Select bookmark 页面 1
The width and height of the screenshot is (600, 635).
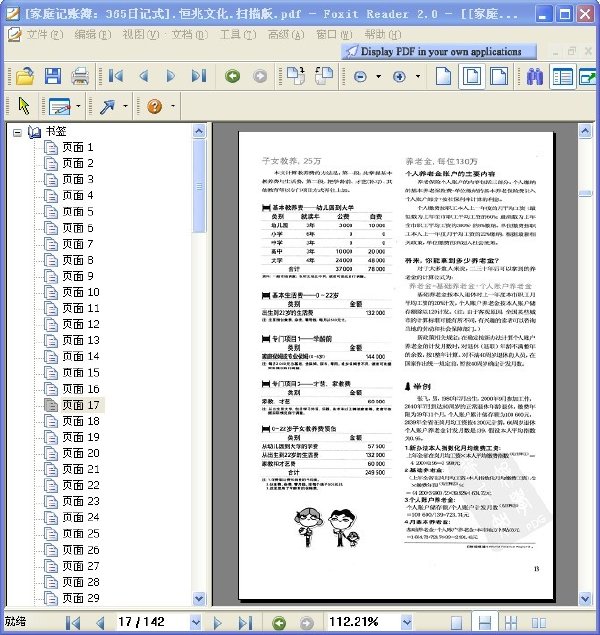(x=77, y=147)
